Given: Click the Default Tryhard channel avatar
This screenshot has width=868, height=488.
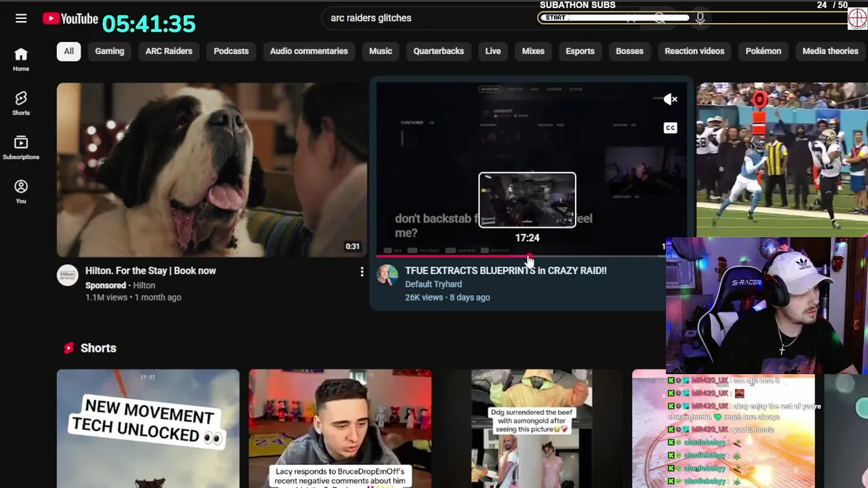Looking at the screenshot, I should [x=387, y=274].
